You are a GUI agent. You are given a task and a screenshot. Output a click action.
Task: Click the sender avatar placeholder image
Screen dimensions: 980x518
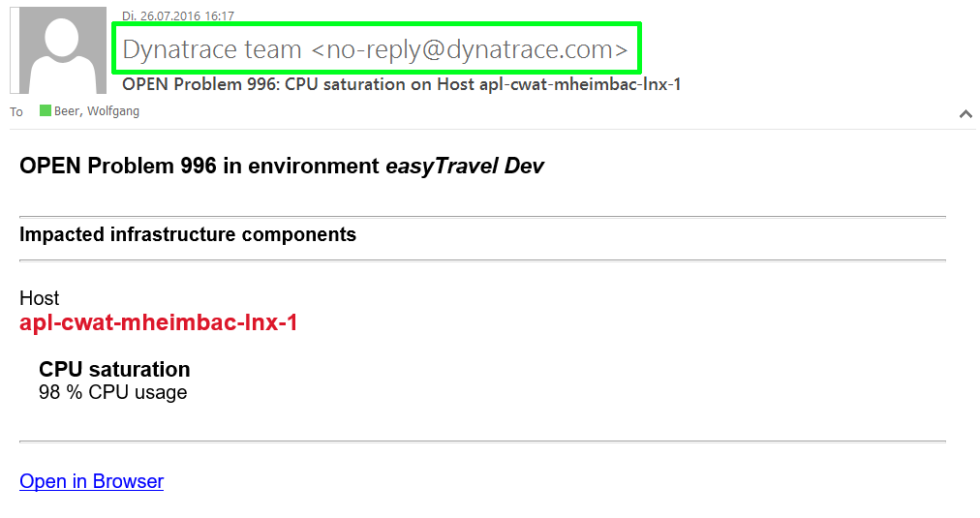click(x=59, y=50)
